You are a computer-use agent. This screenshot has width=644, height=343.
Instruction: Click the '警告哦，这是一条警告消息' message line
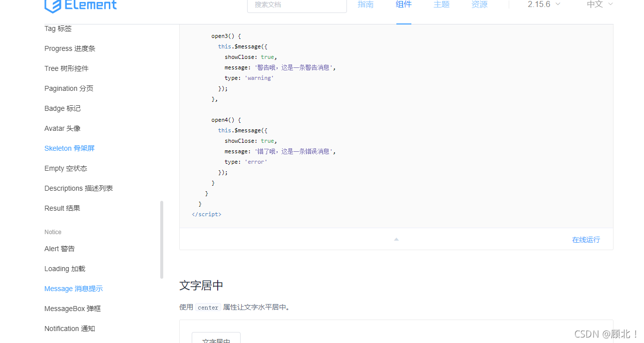pos(280,67)
